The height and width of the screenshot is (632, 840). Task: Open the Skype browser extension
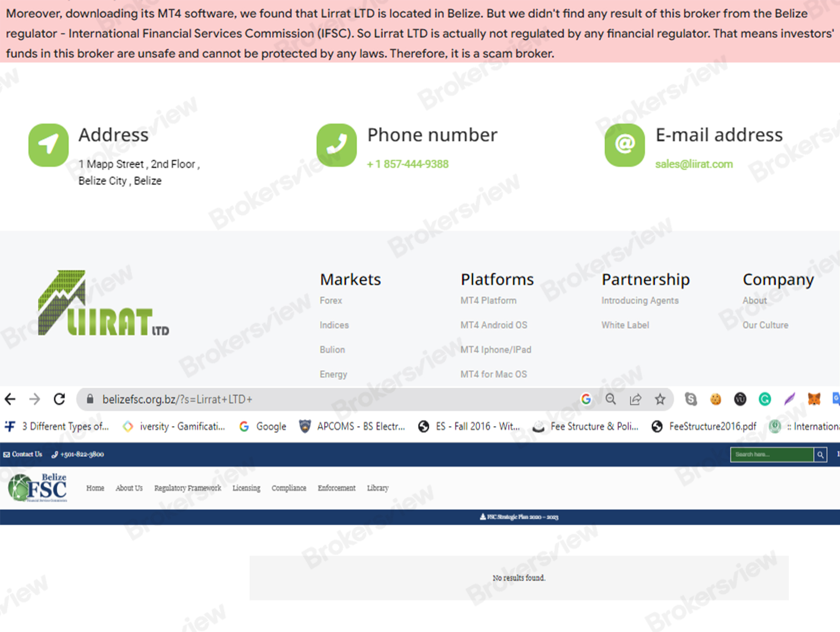tap(691, 399)
